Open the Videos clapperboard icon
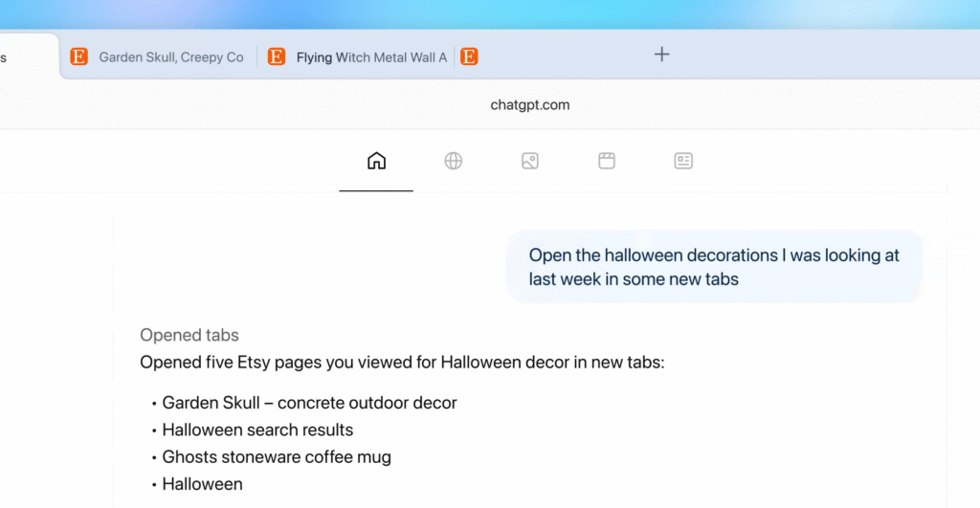The width and height of the screenshot is (980, 508). tap(607, 161)
